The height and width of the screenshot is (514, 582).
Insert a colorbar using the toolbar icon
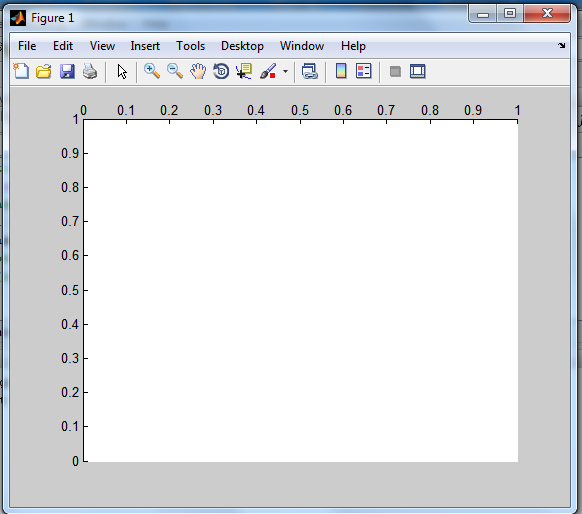pos(341,71)
